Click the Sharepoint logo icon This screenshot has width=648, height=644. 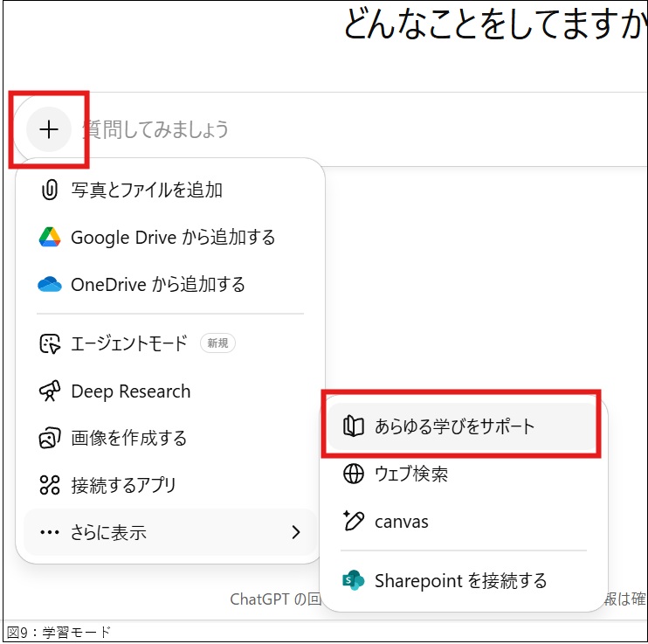pos(354,580)
